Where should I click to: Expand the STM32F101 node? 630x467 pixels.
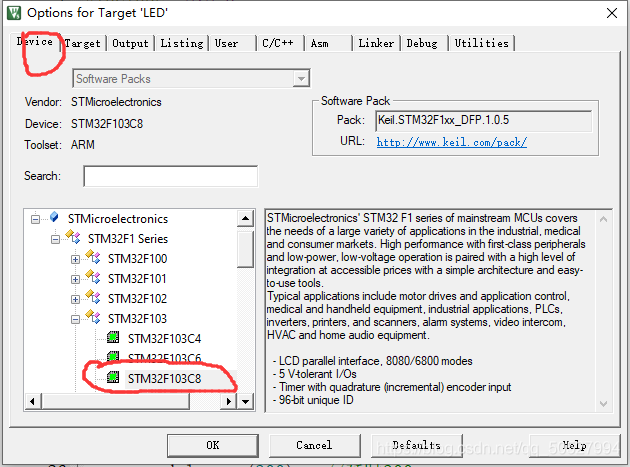pos(75,279)
